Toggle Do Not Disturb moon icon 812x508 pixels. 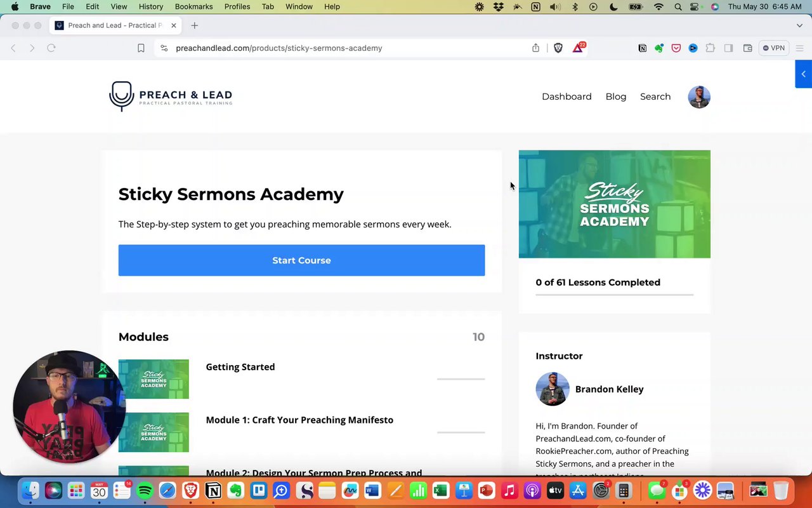point(613,6)
